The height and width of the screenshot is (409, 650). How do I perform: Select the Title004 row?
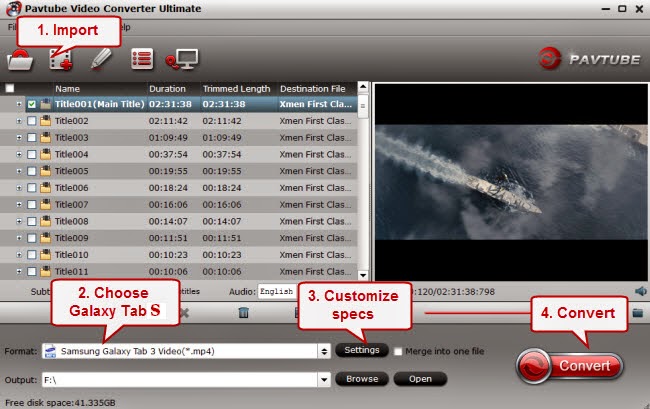tap(179, 154)
